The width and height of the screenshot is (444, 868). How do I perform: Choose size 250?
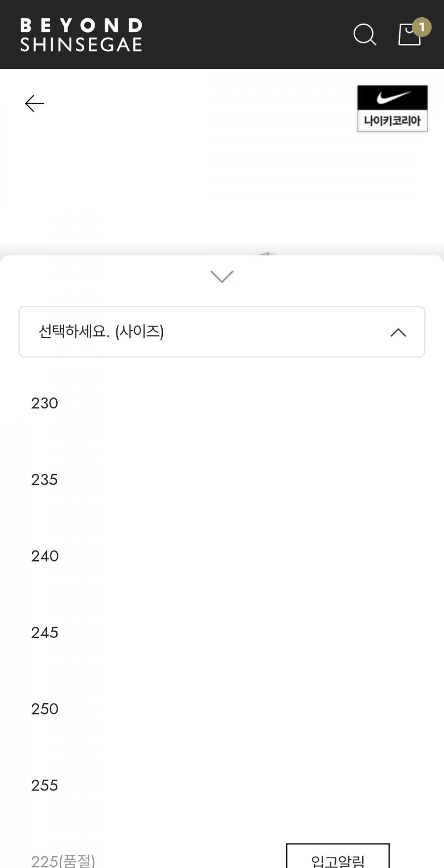[x=45, y=709]
